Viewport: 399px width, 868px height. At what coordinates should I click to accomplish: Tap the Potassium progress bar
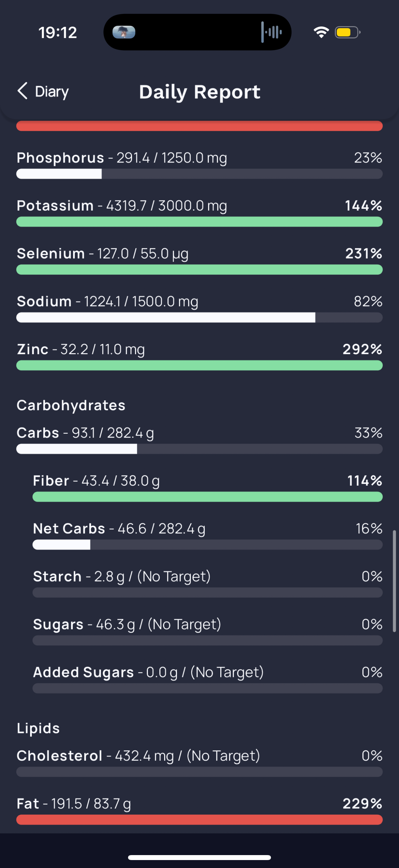point(199,222)
